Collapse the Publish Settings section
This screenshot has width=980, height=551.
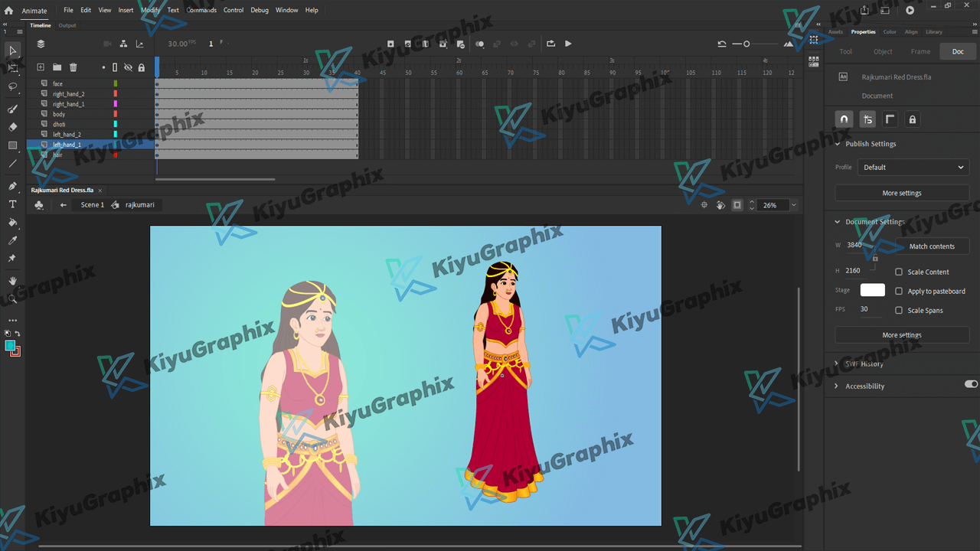click(x=838, y=144)
